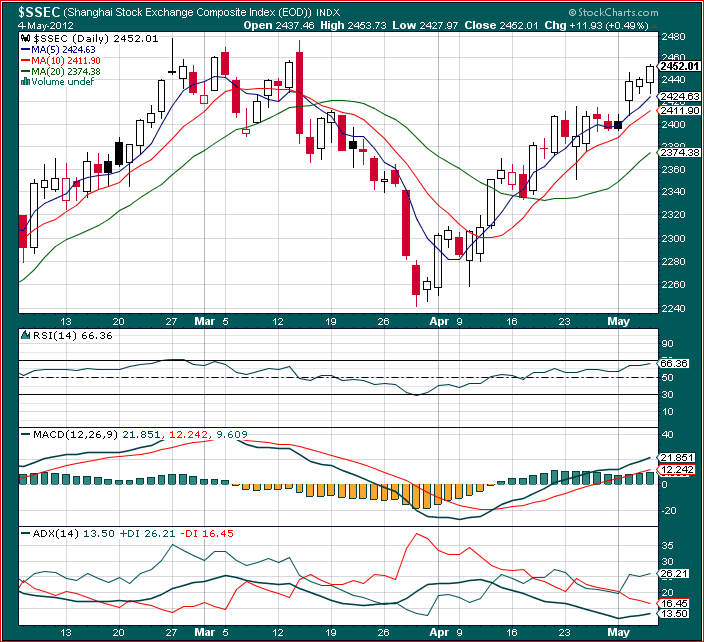Click the MACD histogram value 9.609
The width and height of the screenshot is (704, 642).
(232, 434)
